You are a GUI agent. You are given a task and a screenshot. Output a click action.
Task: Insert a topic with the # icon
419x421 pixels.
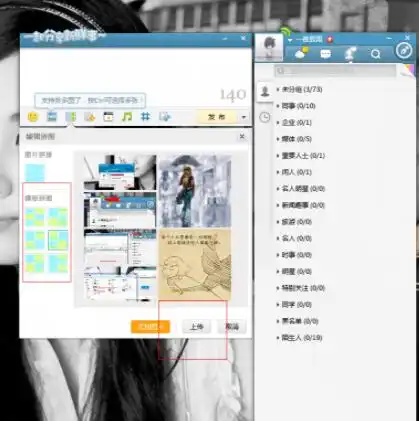[x=145, y=117]
